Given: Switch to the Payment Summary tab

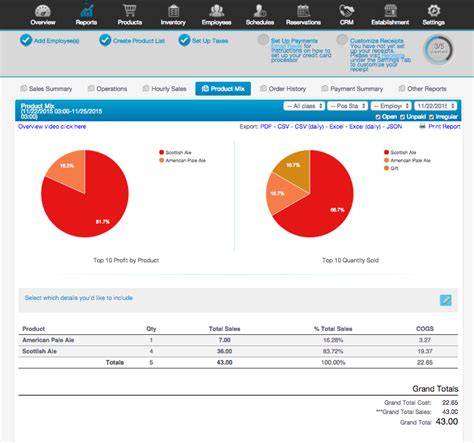Looking at the screenshot, I should [352, 89].
